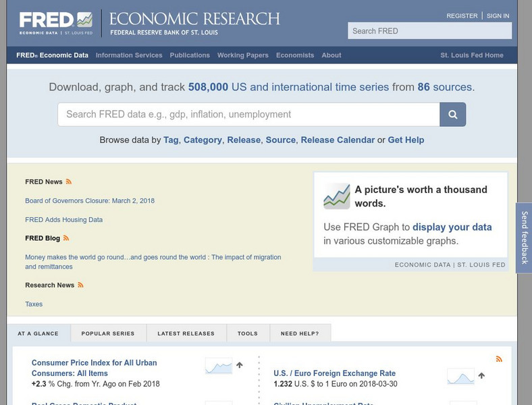Open the Consumer Price Index sparkline chart
The height and width of the screenshot is (405, 532).
(218, 366)
